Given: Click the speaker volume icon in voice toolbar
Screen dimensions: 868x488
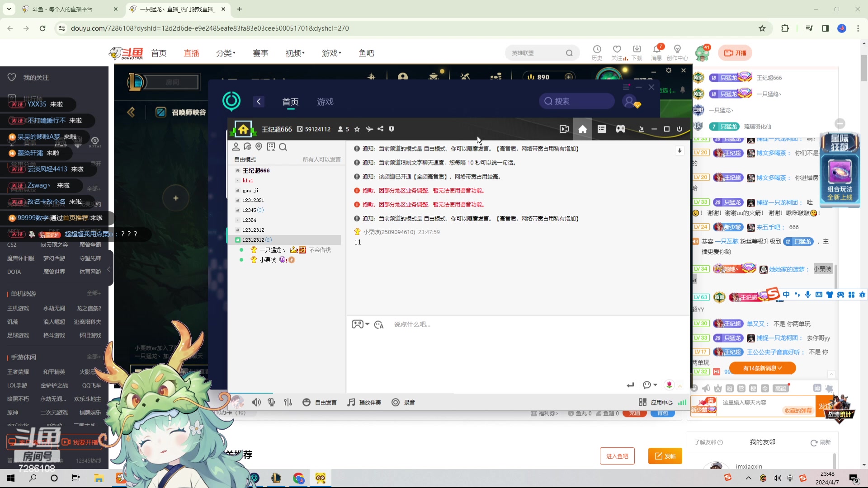Looking at the screenshot, I should coord(256,402).
